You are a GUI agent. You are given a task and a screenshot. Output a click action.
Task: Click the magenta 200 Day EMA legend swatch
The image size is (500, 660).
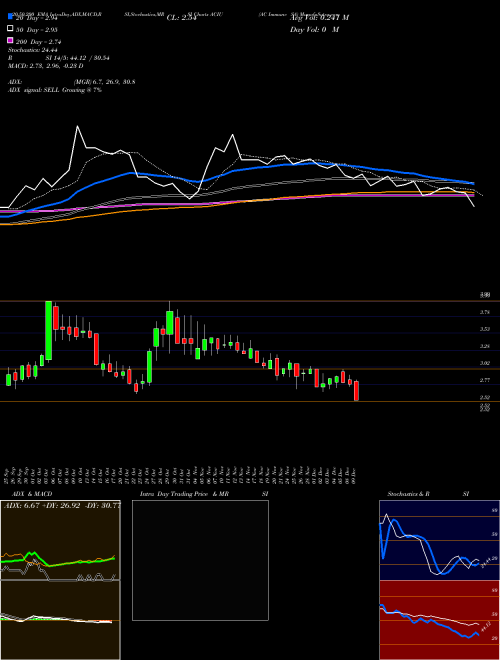point(10,40)
